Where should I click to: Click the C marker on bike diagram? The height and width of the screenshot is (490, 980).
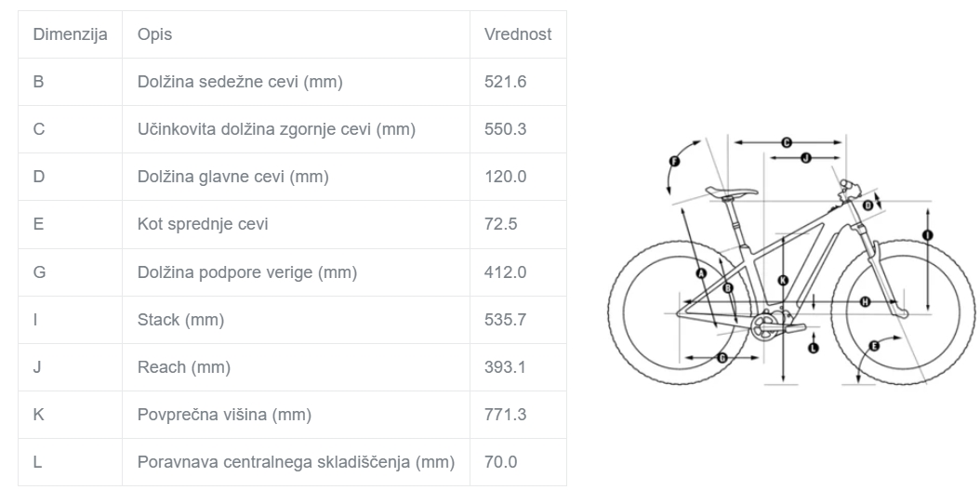pyautogui.click(x=786, y=142)
